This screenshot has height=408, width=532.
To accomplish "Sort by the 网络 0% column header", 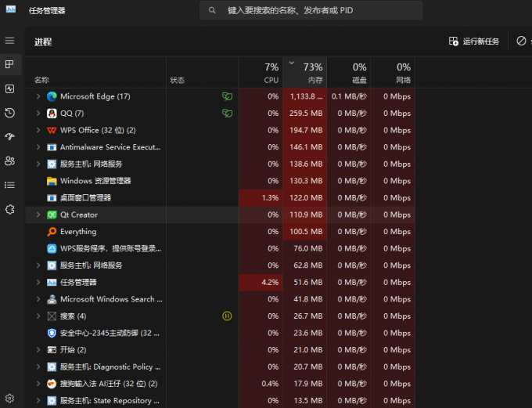I will (393, 73).
